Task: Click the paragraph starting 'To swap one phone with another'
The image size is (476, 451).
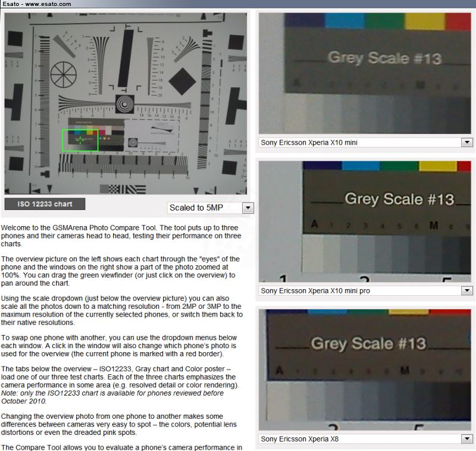Action: [x=118, y=346]
